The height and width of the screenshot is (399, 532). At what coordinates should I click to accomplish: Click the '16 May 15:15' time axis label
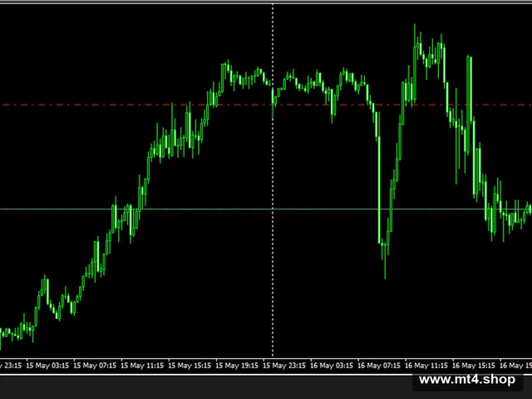tap(474, 366)
